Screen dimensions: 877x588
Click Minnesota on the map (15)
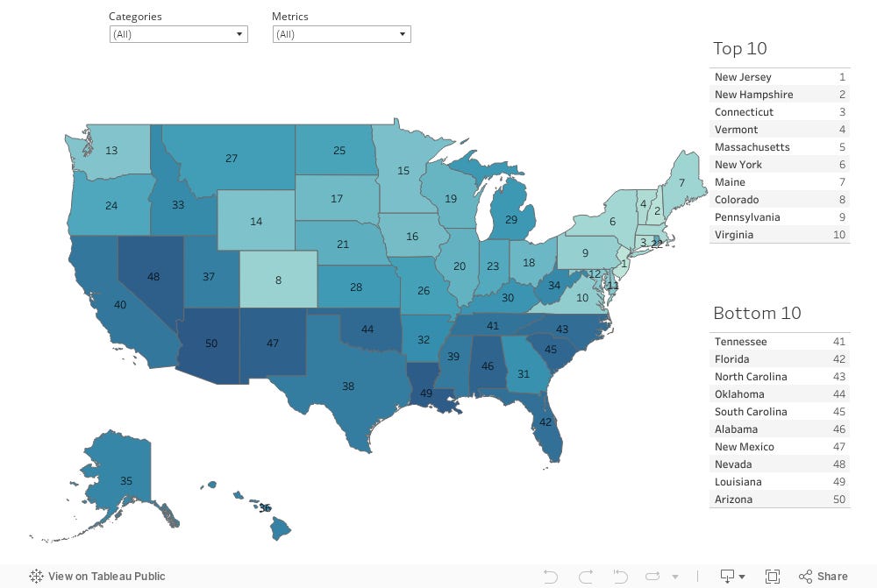point(403,171)
